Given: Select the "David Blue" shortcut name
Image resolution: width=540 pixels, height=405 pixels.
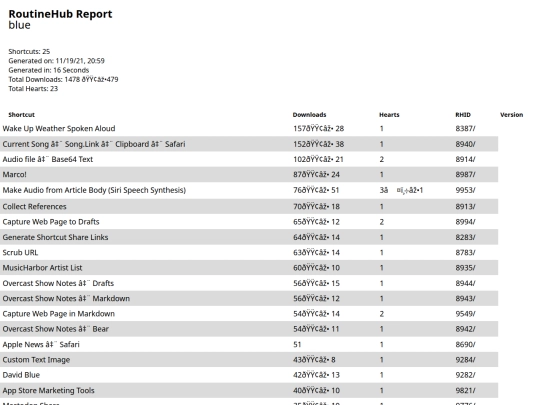Looking at the screenshot, I should pos(21,375).
